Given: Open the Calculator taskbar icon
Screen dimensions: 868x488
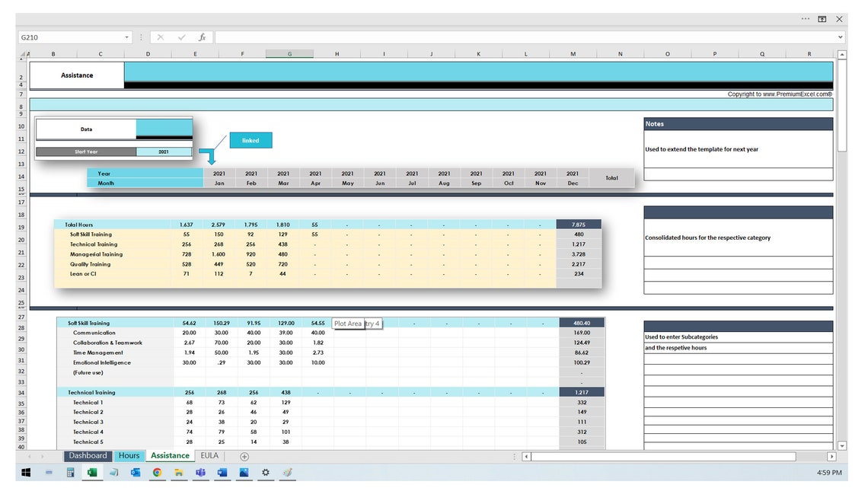Looking at the screenshot, I should [x=70, y=473].
